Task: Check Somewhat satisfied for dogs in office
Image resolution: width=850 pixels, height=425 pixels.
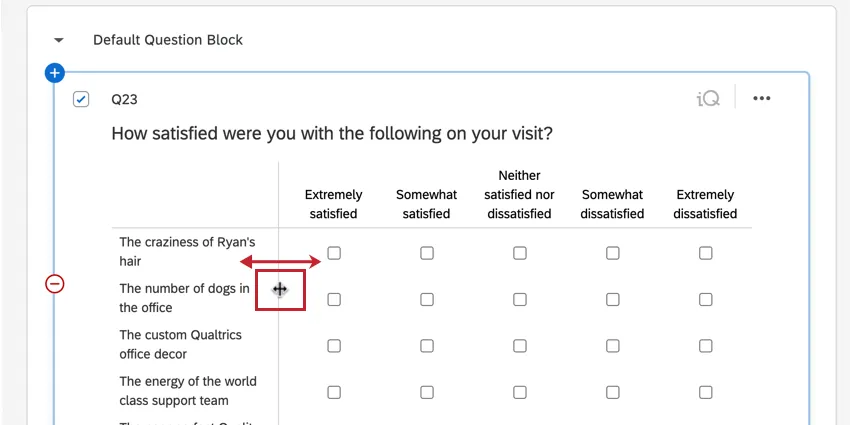Action: coord(427,299)
